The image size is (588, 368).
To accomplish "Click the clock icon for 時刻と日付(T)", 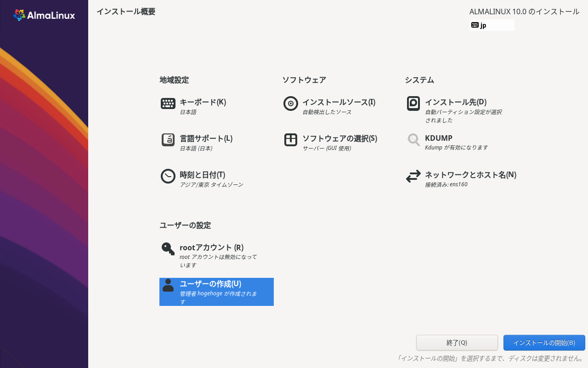I will tap(168, 176).
